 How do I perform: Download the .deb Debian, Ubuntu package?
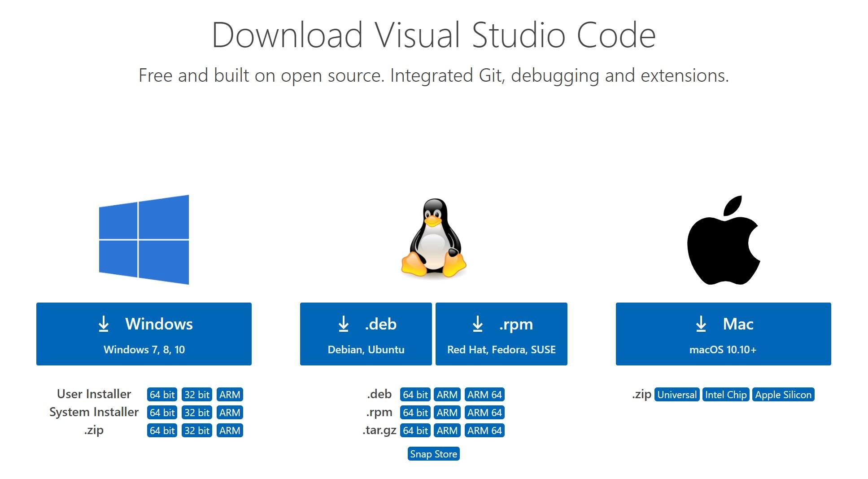pyautogui.click(x=366, y=334)
